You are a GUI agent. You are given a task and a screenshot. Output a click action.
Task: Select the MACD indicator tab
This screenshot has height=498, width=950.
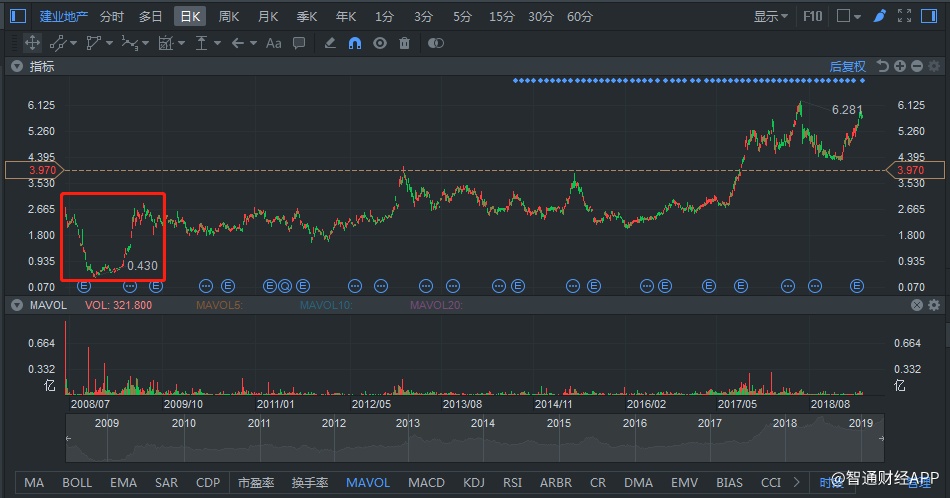(x=426, y=482)
